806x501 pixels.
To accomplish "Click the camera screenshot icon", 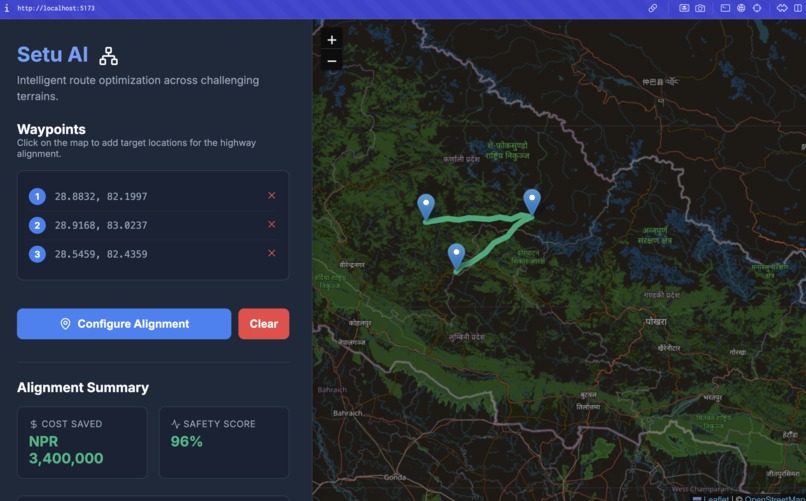I will pyautogui.click(x=700, y=8).
